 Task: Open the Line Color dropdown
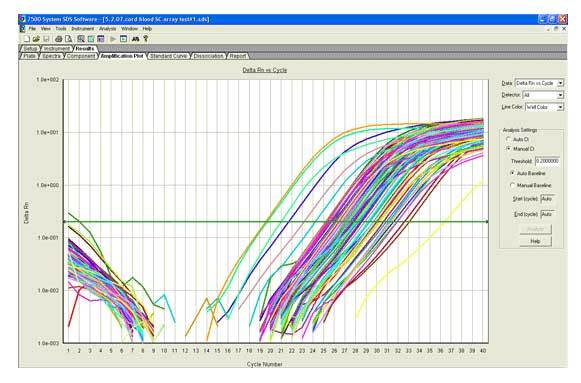[544, 107]
